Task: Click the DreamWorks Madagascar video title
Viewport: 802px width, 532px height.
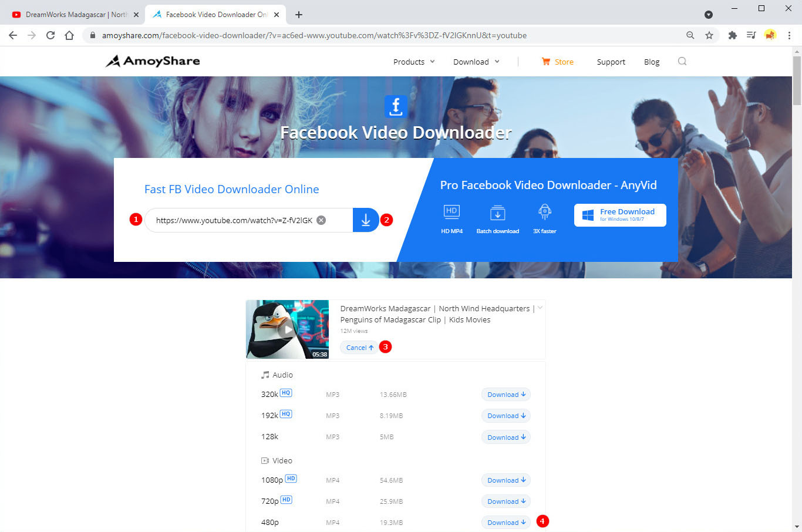Action: click(437, 314)
